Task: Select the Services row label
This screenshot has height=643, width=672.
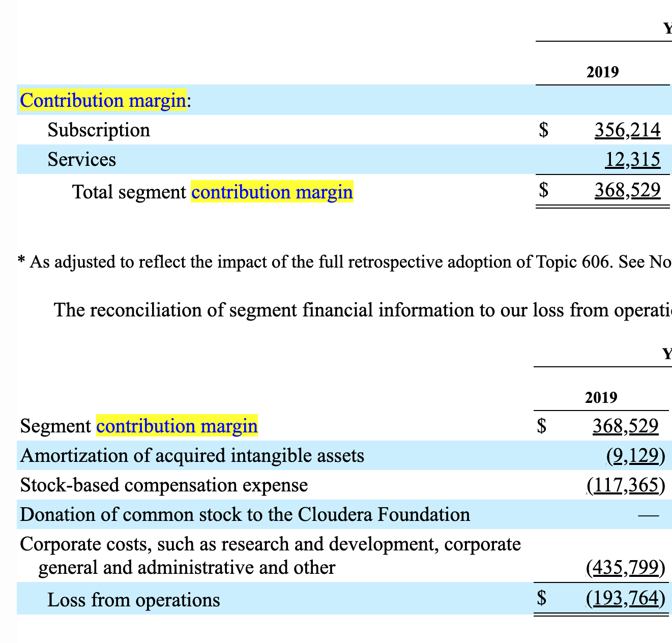Action: coord(82,160)
